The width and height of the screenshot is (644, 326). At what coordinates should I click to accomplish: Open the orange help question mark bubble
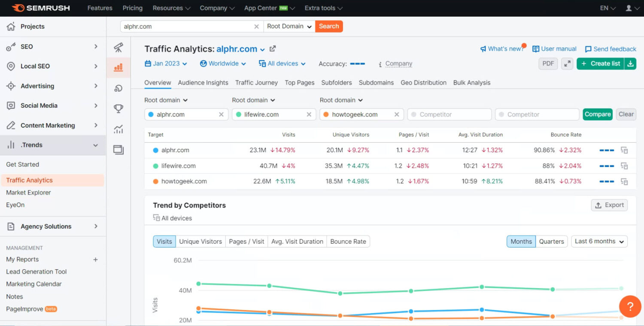pyautogui.click(x=630, y=306)
